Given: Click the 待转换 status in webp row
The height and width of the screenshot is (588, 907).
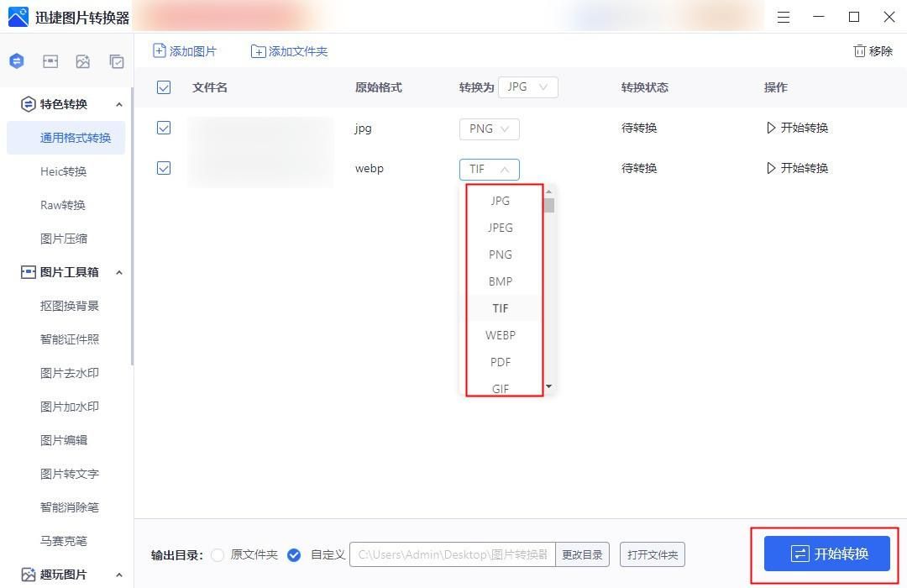Looking at the screenshot, I should (639, 168).
